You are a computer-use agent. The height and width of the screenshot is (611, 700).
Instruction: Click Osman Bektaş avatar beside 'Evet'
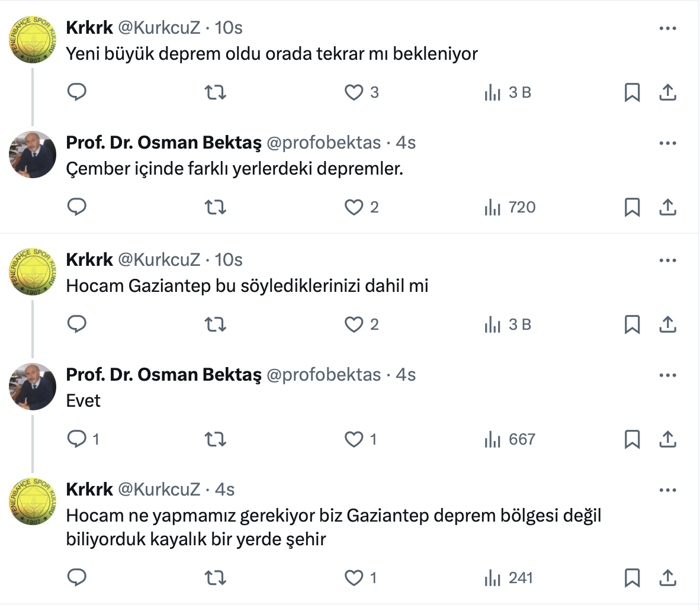33,387
